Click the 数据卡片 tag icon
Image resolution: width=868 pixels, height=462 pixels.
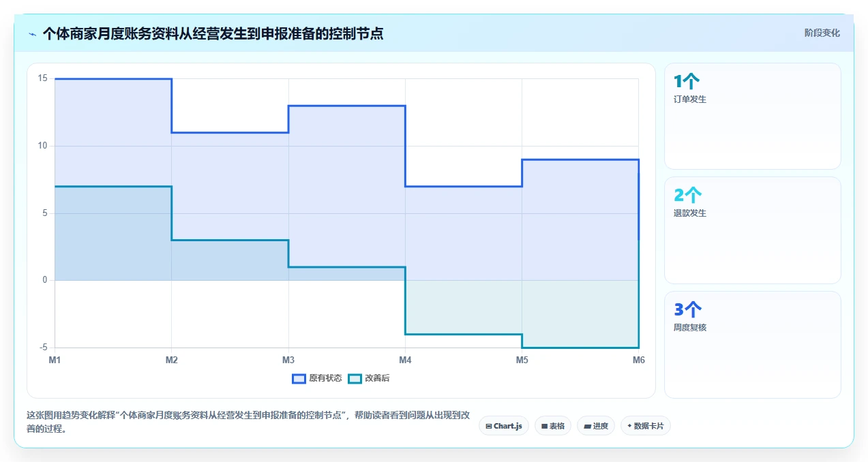click(629, 426)
